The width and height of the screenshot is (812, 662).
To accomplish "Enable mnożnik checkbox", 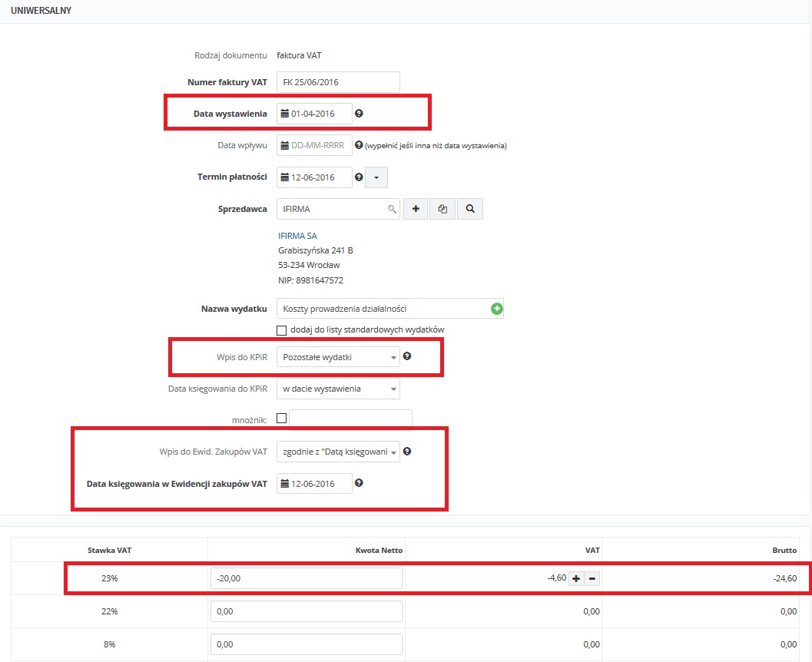I will 282,419.
